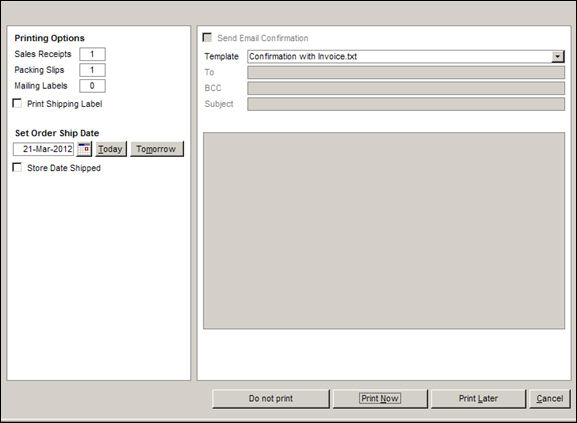Click into the order ship date field
This screenshot has width=577, height=423.
point(43,149)
